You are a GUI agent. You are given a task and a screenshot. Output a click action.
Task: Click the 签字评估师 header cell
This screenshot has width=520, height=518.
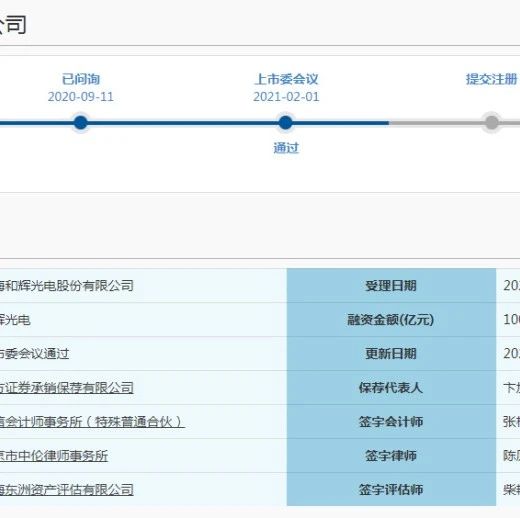391,489
